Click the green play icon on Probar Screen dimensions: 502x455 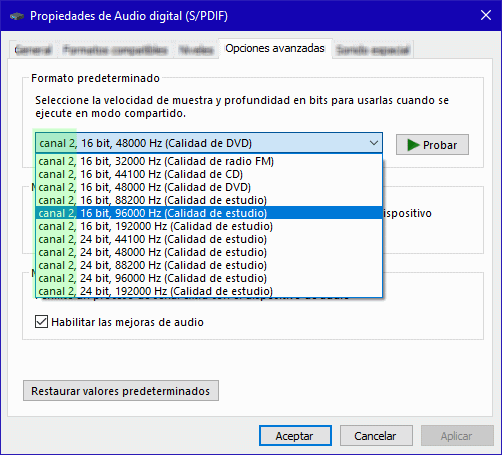(413, 145)
